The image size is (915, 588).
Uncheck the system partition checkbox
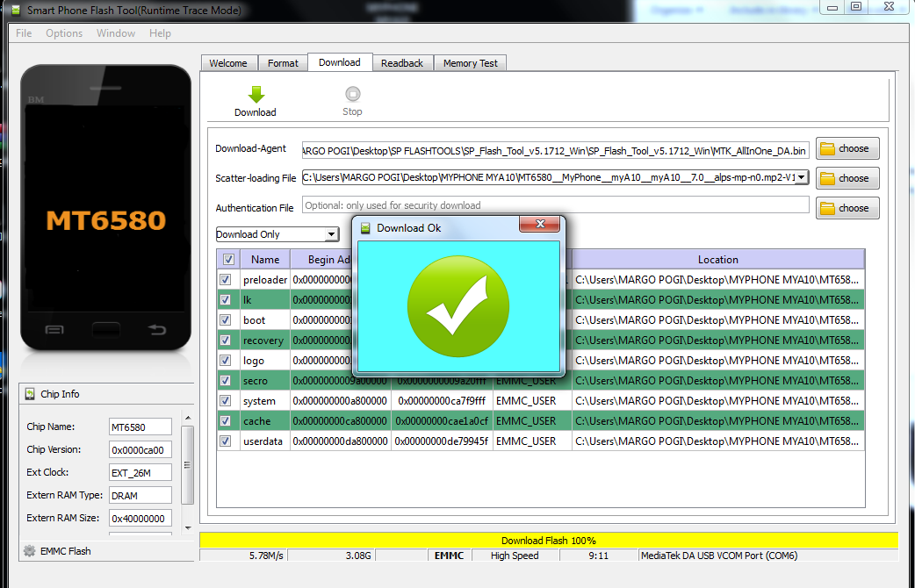coord(226,401)
